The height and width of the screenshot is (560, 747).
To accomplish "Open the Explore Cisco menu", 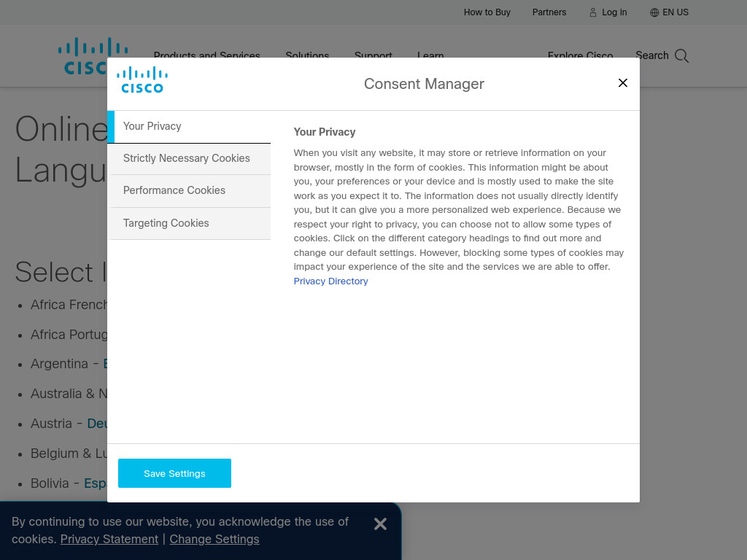I will pyautogui.click(x=580, y=54).
